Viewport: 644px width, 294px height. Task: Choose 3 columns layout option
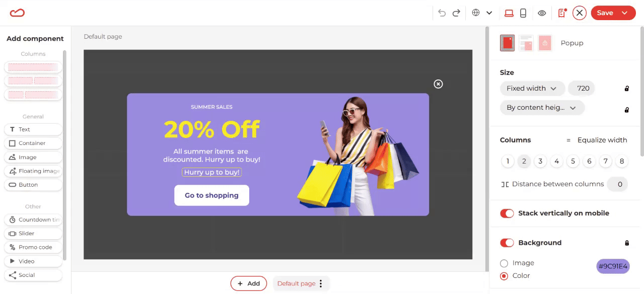point(540,161)
